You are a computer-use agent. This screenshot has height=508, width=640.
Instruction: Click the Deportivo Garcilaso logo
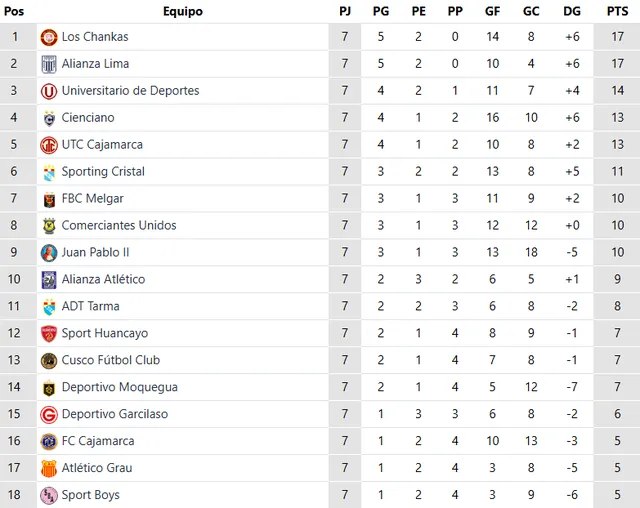(x=48, y=414)
